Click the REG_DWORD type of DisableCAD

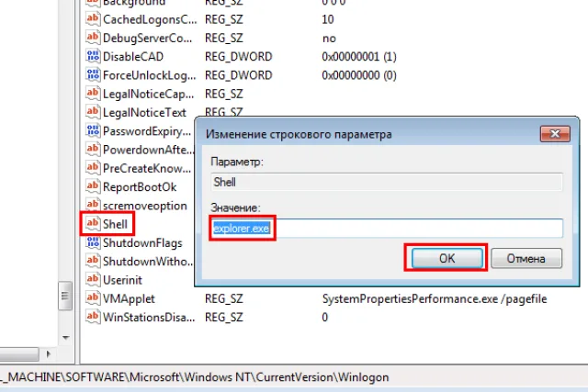tap(239, 57)
